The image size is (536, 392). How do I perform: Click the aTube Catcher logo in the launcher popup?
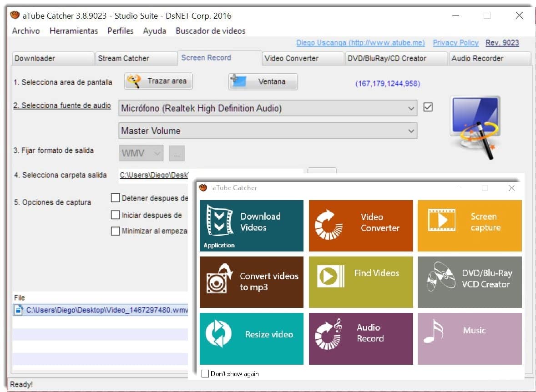click(x=203, y=188)
